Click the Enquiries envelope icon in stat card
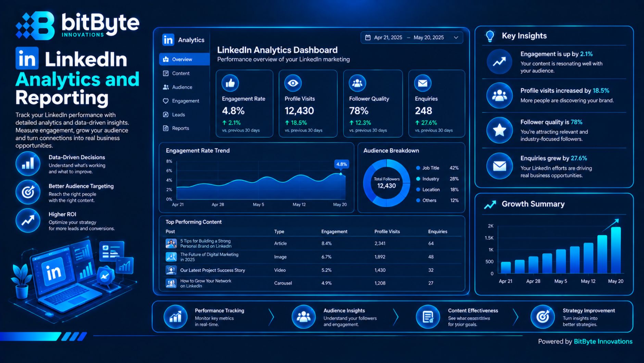The image size is (644, 363). pos(423,83)
